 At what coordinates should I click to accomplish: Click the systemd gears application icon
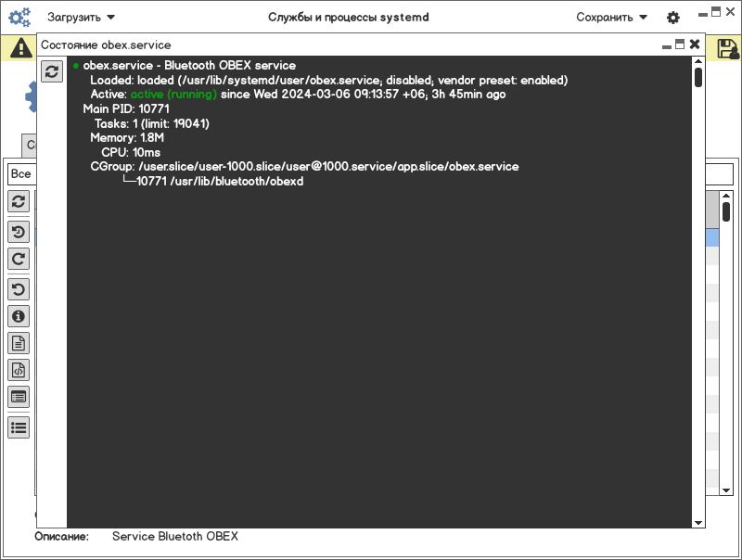click(x=19, y=18)
